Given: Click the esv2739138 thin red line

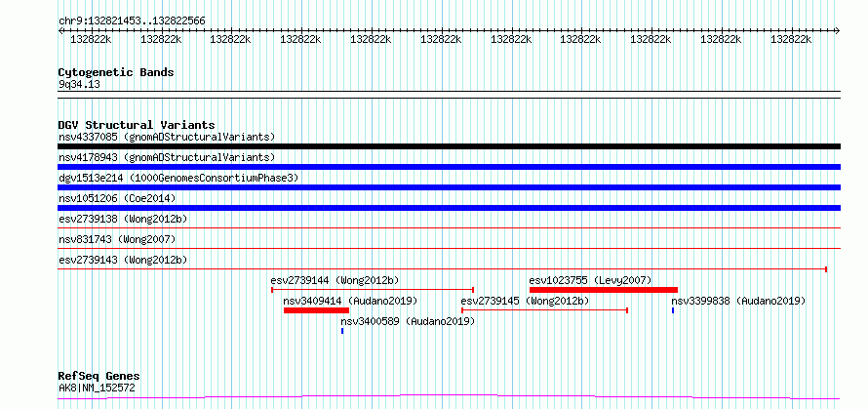Looking at the screenshot, I should pos(449,227).
